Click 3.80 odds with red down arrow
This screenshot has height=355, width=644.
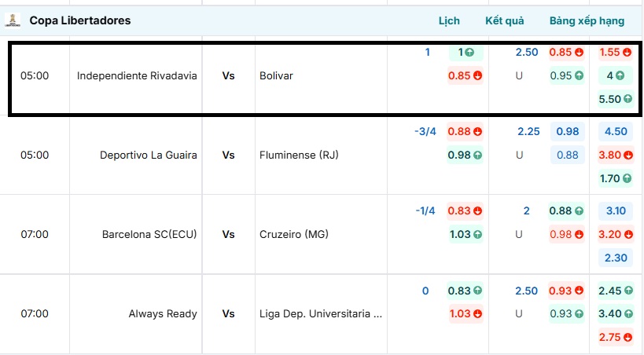click(x=614, y=155)
